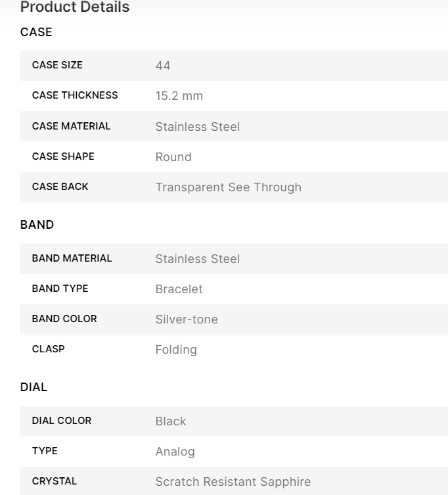The width and height of the screenshot is (448, 495).
Task: Click the 15.2 mm thickness value
Action: click(x=179, y=96)
